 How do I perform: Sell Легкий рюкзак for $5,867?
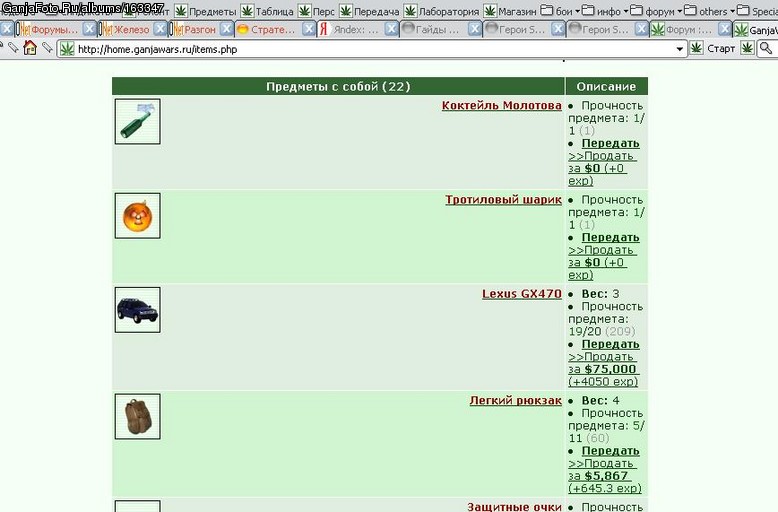[604, 476]
